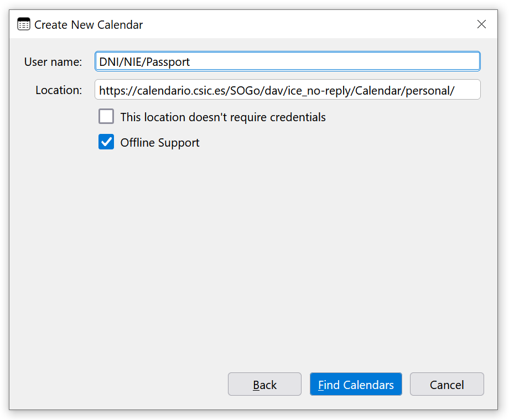Cancel the calendar creation
Image resolution: width=509 pixels, height=420 pixels.
tap(446, 385)
